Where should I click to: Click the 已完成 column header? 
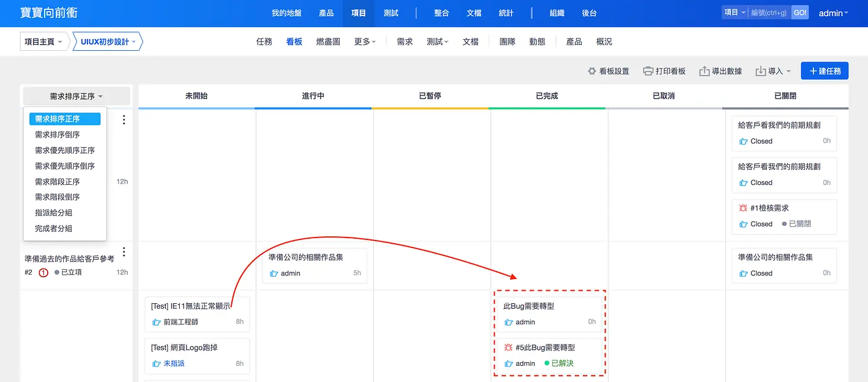547,96
